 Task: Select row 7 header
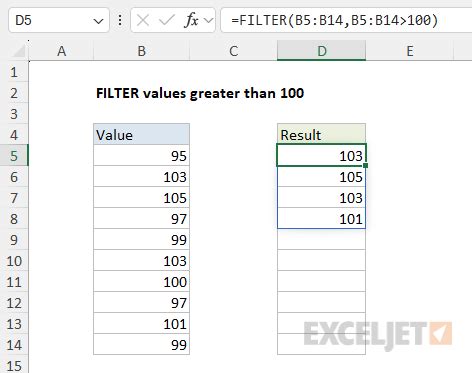point(14,198)
